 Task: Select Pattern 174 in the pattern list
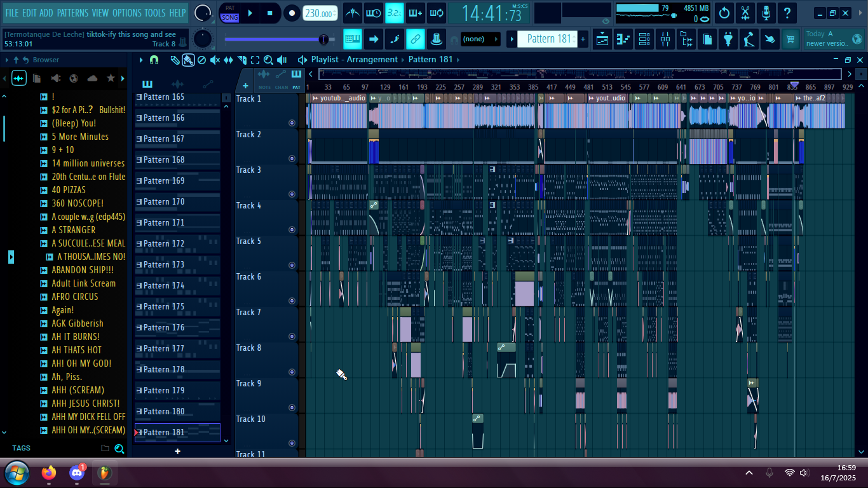point(164,285)
